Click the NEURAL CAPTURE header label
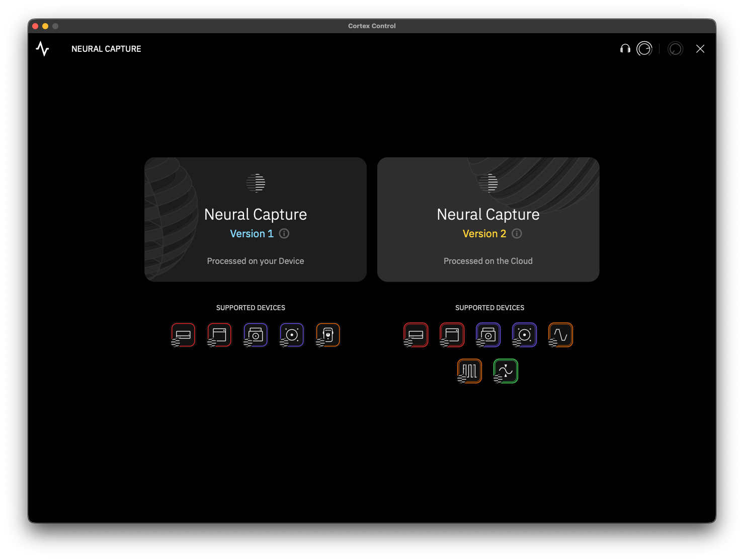The image size is (744, 560). [x=106, y=48]
